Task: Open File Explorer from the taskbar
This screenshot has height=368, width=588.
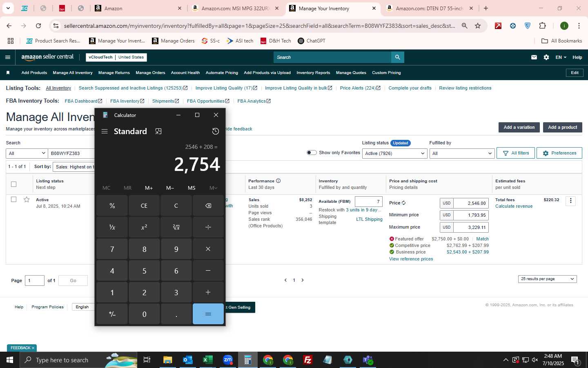Action: click(x=168, y=360)
